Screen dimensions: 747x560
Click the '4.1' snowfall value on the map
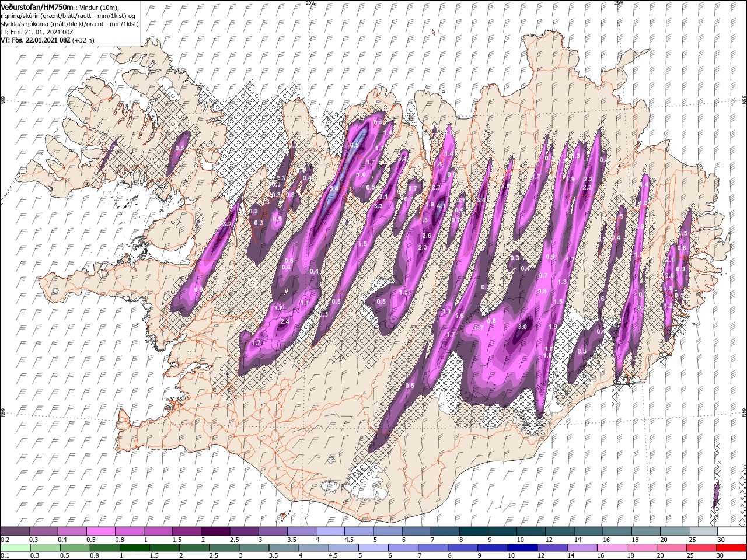(441, 206)
